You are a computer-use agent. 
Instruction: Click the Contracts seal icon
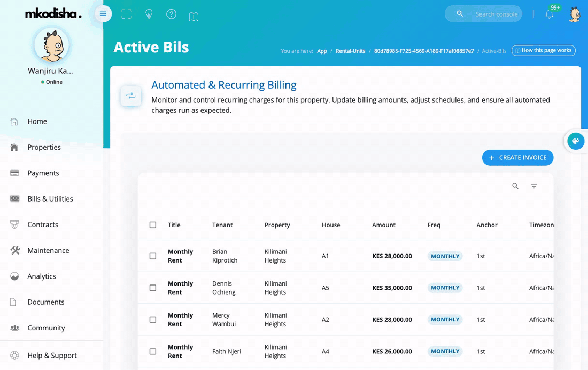[x=14, y=225]
